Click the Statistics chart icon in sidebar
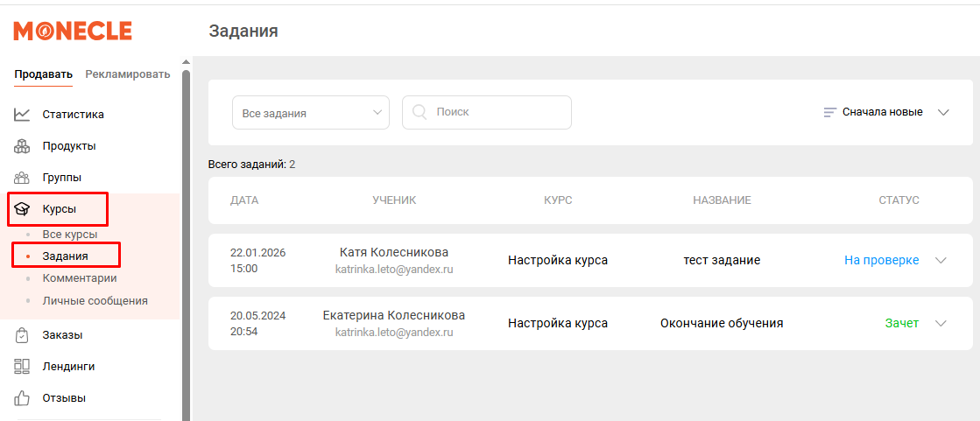980x421 pixels. pyautogui.click(x=23, y=115)
